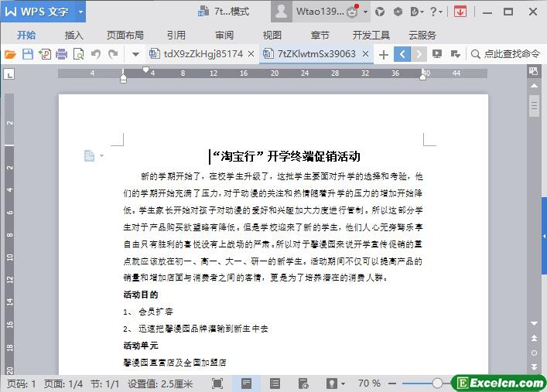This screenshot has width=547, height=392.
Task: Click the vertical scrollbar thumb
Action: click(x=534, y=105)
